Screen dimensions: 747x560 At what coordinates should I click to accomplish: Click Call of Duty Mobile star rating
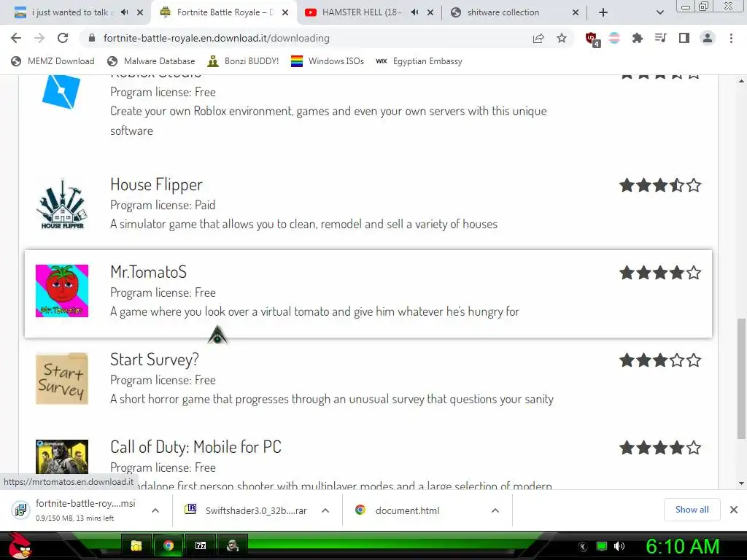point(660,448)
